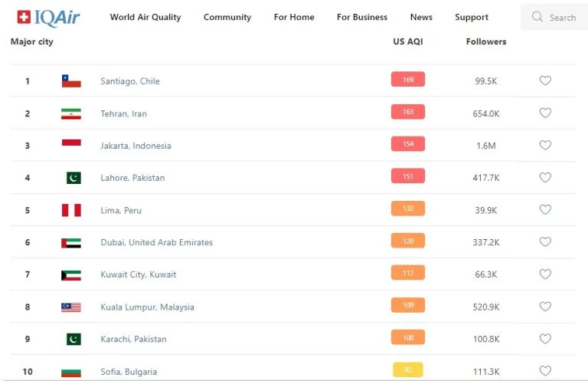Click the red 169 AQI badge
The width and height of the screenshot is (588, 381).
click(408, 79)
